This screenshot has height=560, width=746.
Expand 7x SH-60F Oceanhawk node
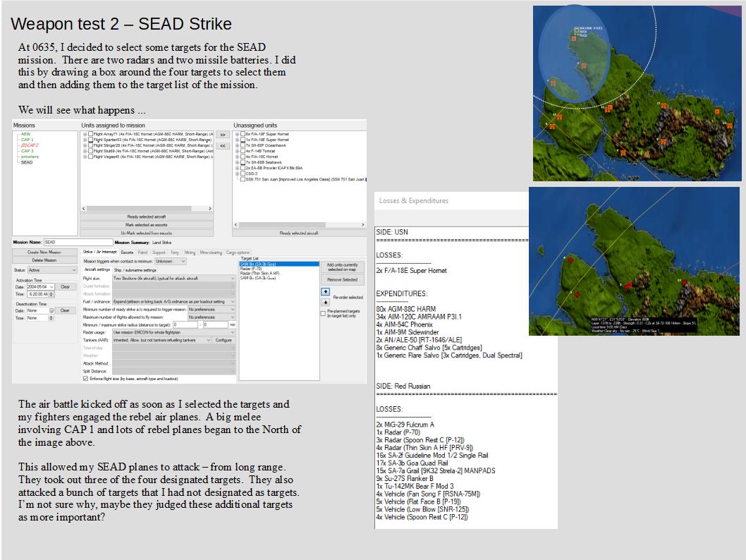pos(237,145)
